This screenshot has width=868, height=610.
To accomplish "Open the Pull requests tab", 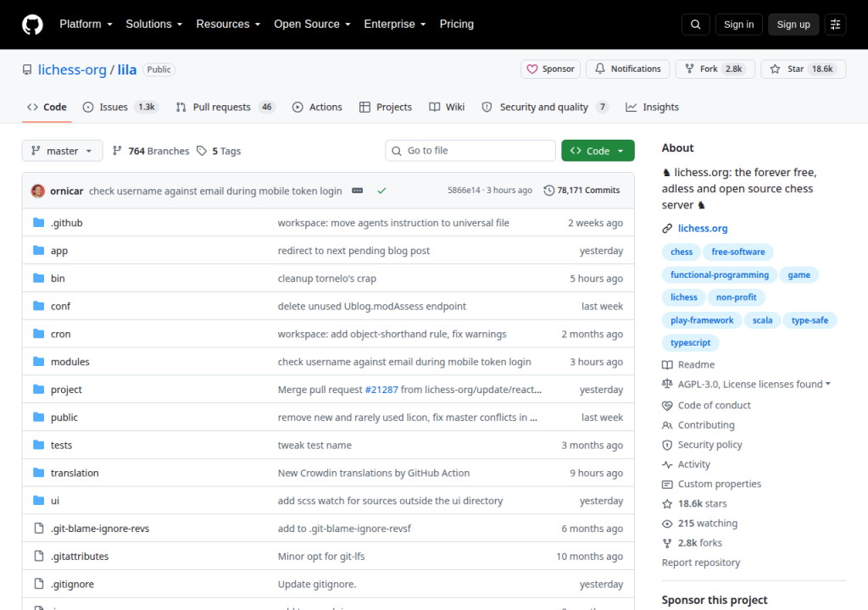I will (225, 107).
